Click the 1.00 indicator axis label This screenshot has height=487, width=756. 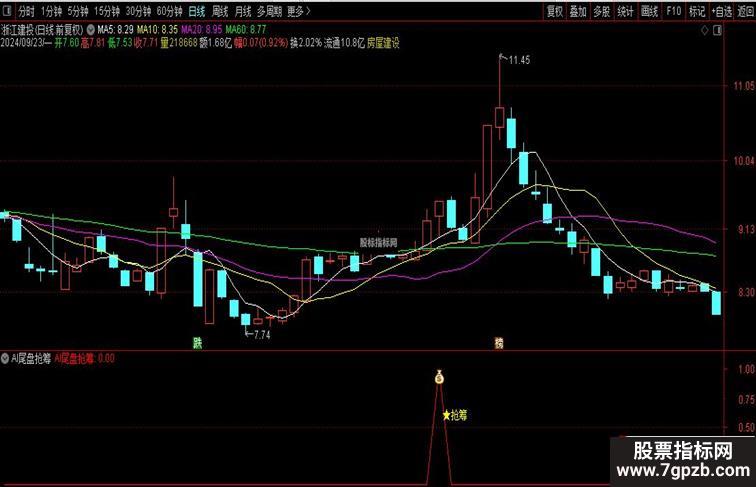click(x=746, y=369)
